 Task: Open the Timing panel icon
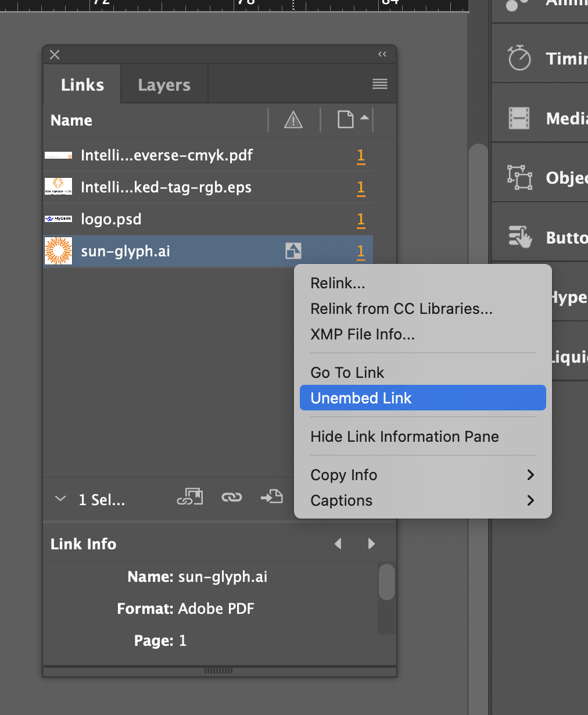(x=519, y=58)
